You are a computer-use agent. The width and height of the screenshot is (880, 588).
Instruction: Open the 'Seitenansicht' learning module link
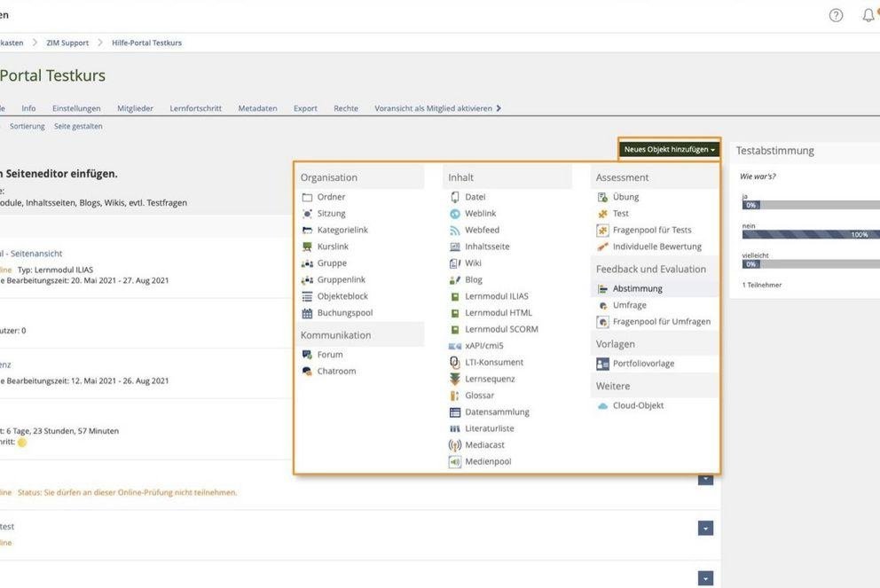[31, 254]
